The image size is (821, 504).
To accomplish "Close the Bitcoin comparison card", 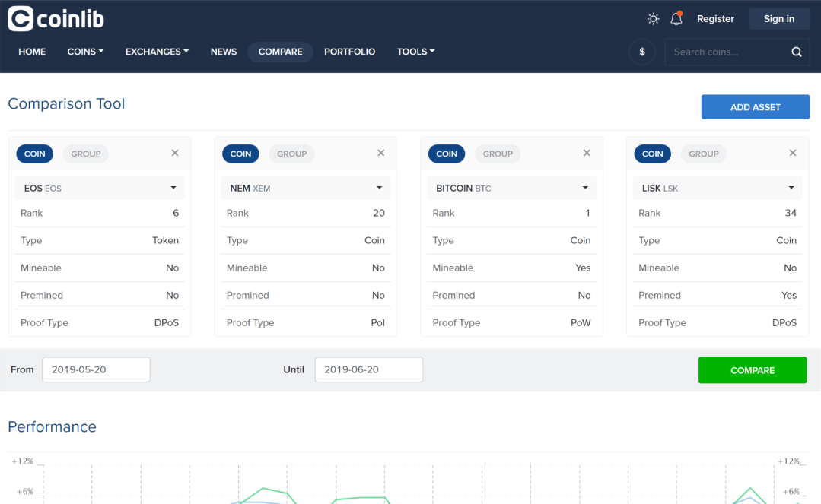I will click(587, 153).
